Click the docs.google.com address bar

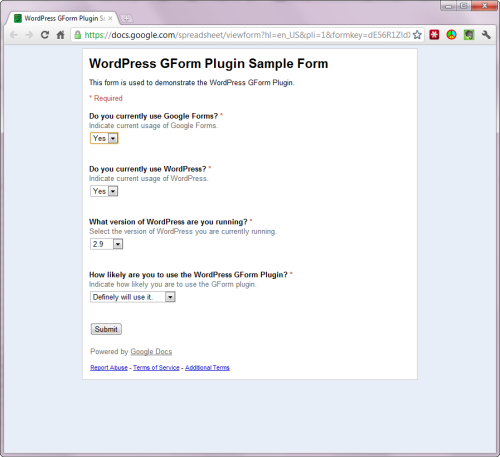(247, 35)
